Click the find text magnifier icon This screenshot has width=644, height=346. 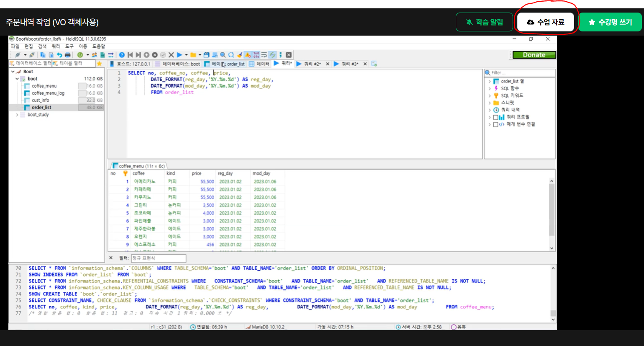223,55
